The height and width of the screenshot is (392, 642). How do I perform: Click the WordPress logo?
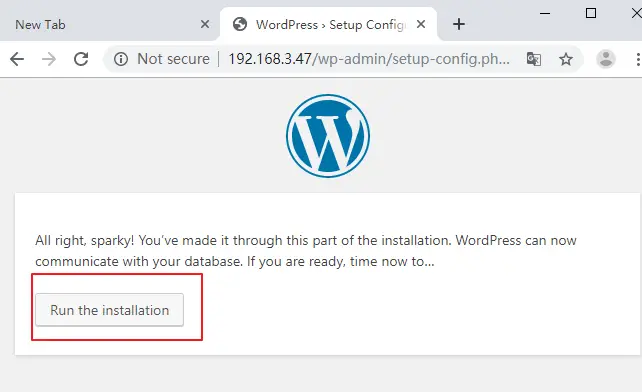point(328,136)
